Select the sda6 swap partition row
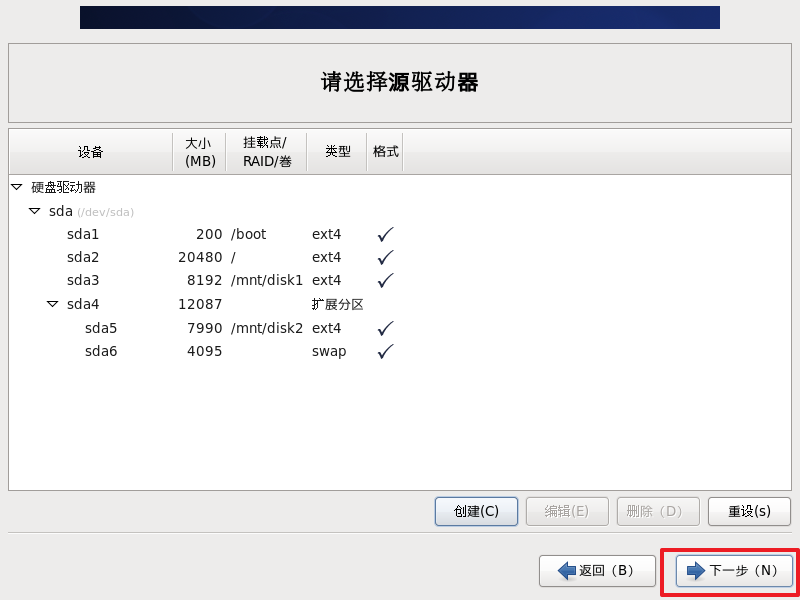The width and height of the screenshot is (800, 600). (400, 351)
